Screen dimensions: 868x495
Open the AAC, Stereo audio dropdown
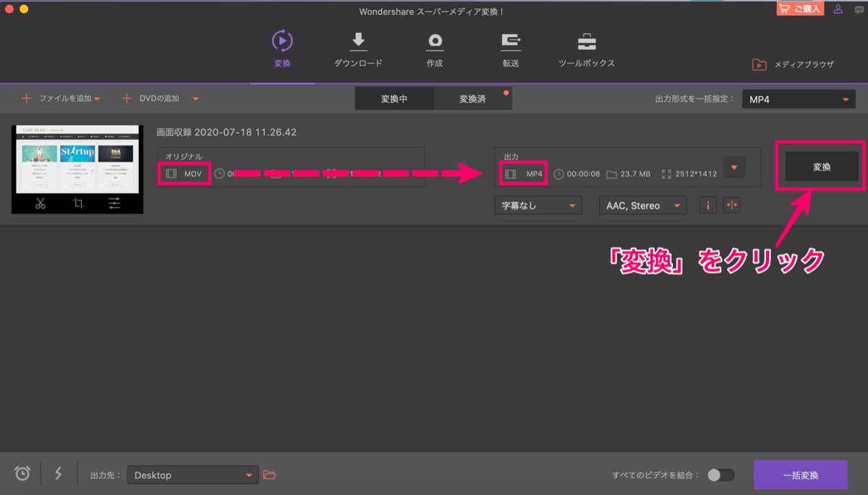click(x=642, y=205)
